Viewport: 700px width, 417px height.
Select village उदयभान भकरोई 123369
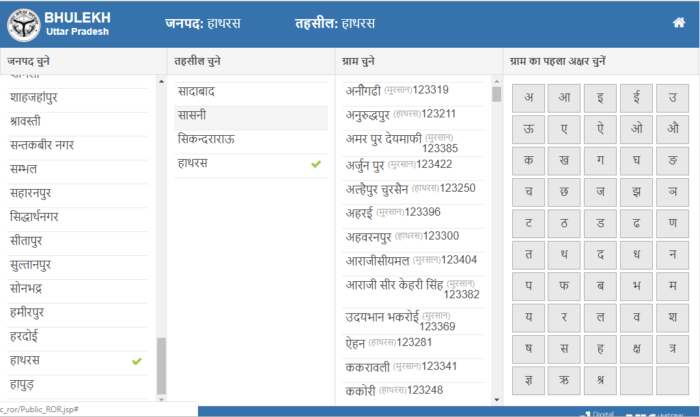click(413, 321)
